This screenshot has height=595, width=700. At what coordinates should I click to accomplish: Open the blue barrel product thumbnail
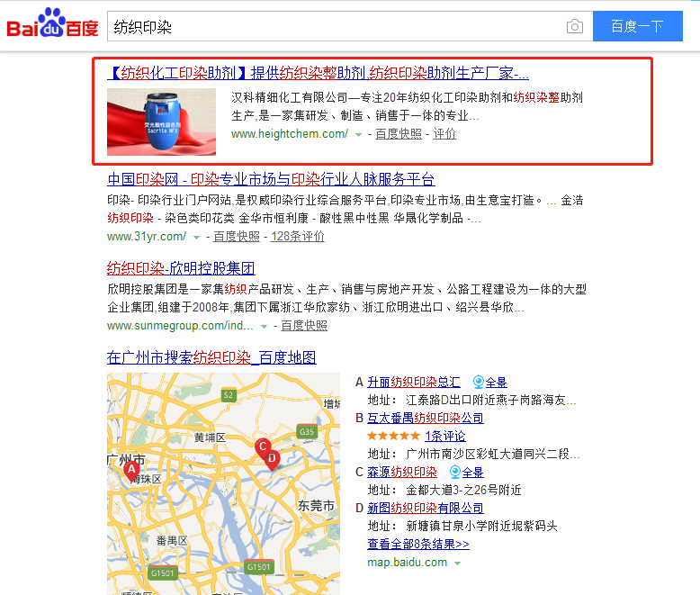click(x=161, y=122)
